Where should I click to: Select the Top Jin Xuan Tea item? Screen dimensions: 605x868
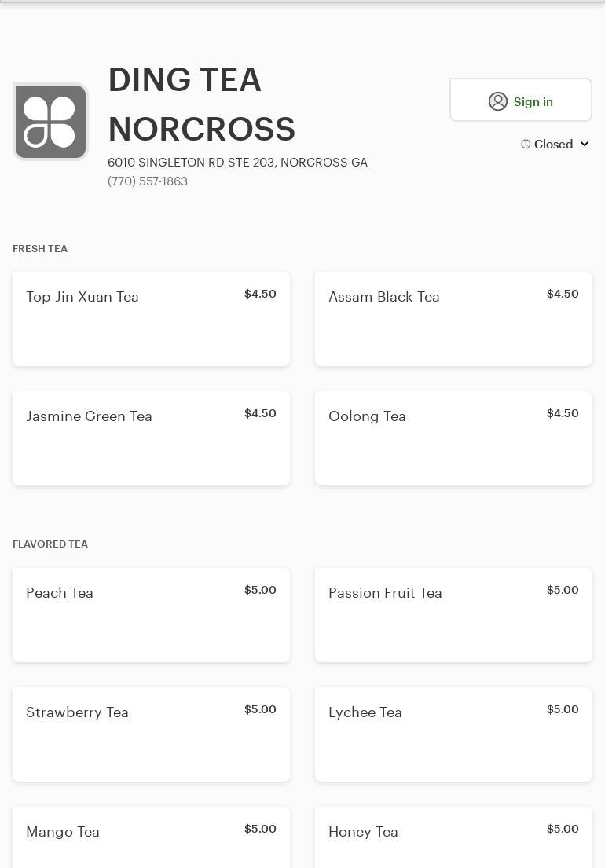[x=151, y=319]
